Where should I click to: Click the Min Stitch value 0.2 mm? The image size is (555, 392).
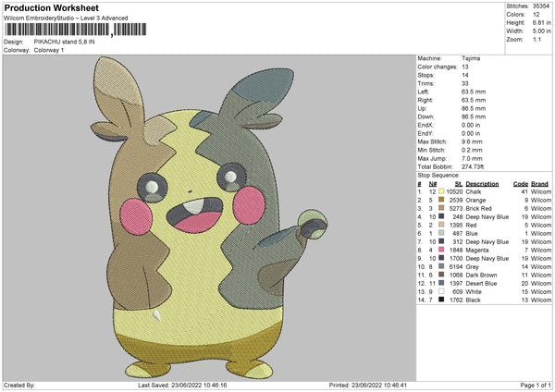(472, 150)
